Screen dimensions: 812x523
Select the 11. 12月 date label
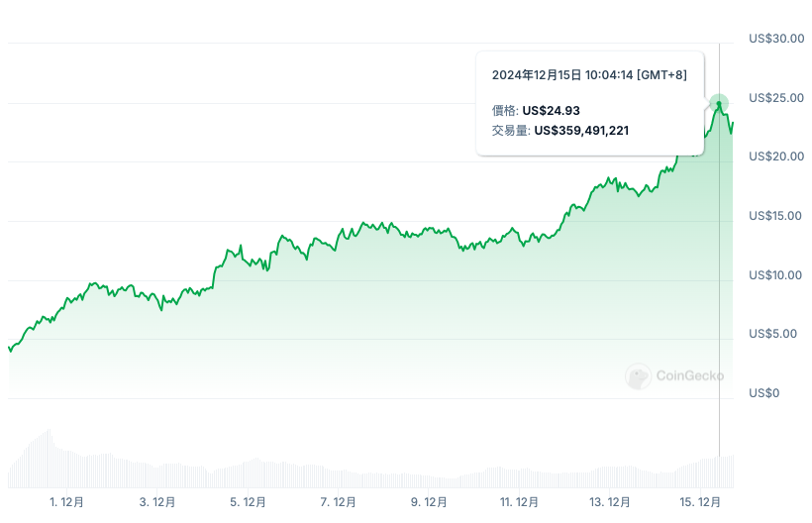click(x=519, y=502)
